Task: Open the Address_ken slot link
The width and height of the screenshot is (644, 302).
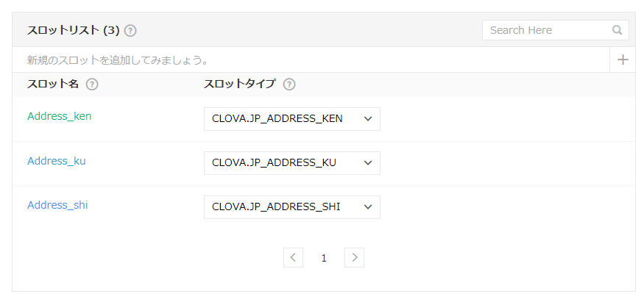Action: coord(60,116)
